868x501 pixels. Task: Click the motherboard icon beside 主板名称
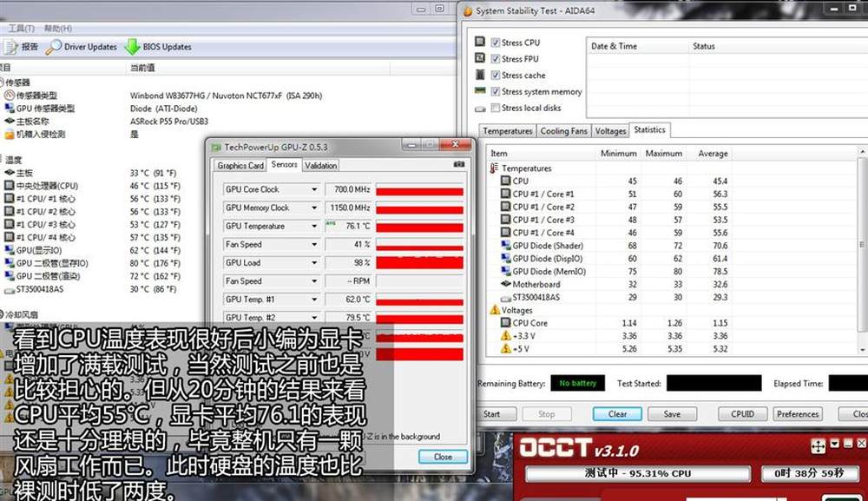click(10, 121)
